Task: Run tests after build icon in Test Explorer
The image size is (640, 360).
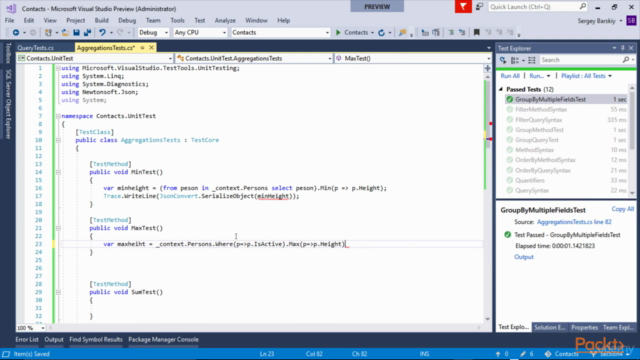Action: pyautogui.click(x=503, y=60)
